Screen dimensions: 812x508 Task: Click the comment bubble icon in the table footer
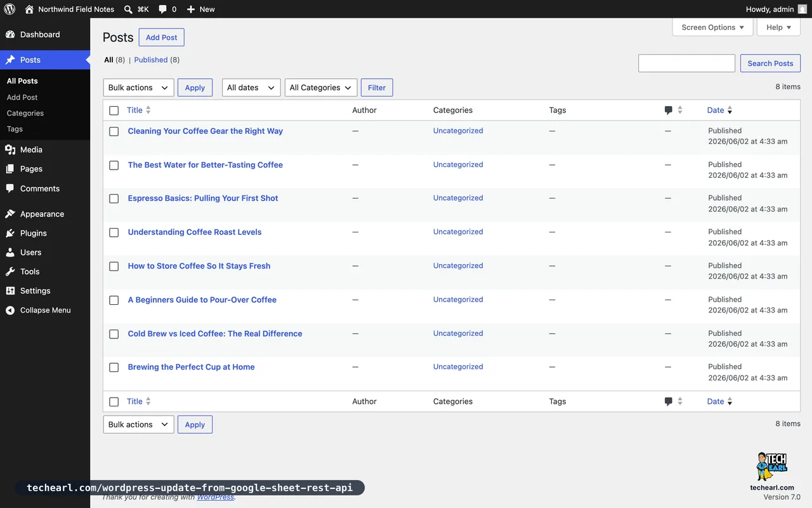[x=668, y=401]
